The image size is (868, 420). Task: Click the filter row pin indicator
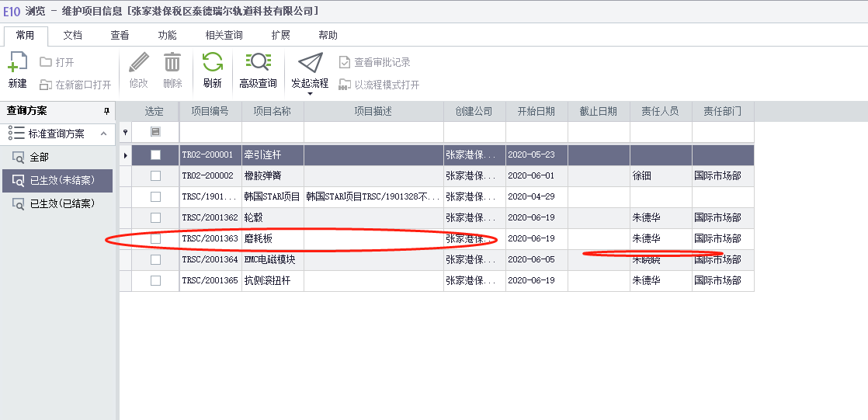tap(125, 132)
